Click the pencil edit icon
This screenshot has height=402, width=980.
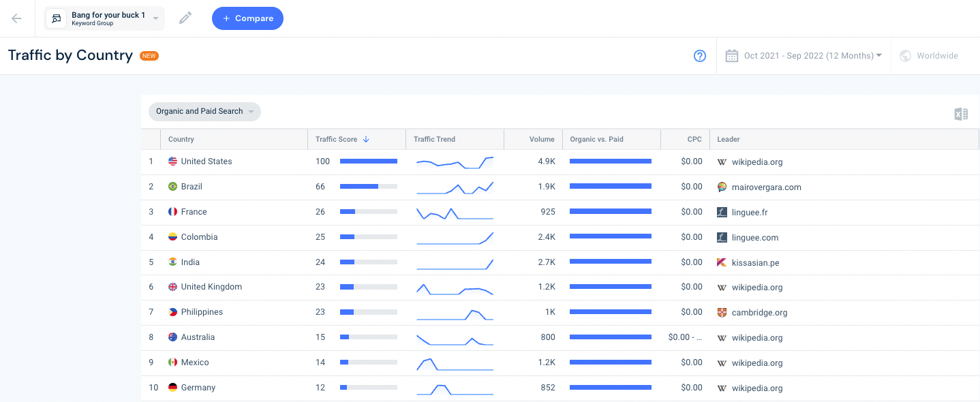pyautogui.click(x=185, y=18)
